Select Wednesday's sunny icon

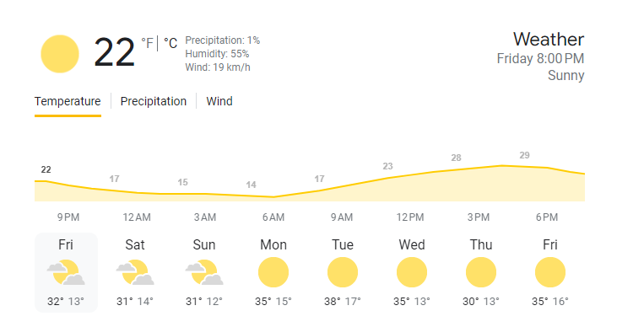point(412,272)
